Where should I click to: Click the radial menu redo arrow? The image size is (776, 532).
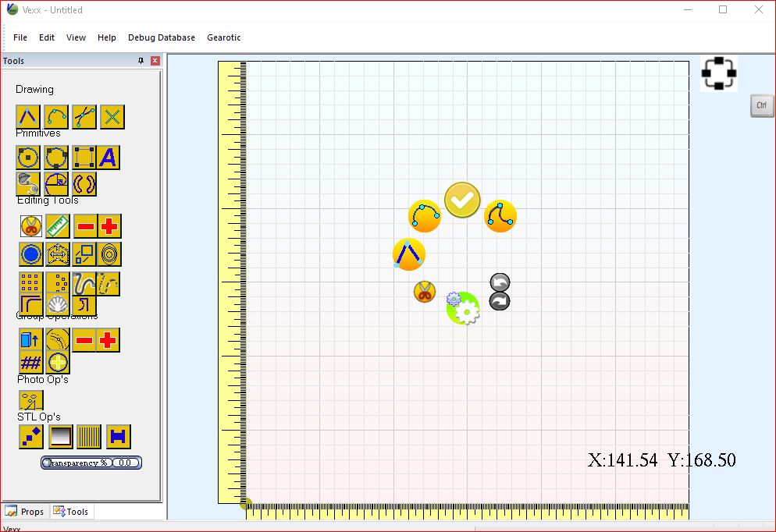pyautogui.click(x=500, y=301)
